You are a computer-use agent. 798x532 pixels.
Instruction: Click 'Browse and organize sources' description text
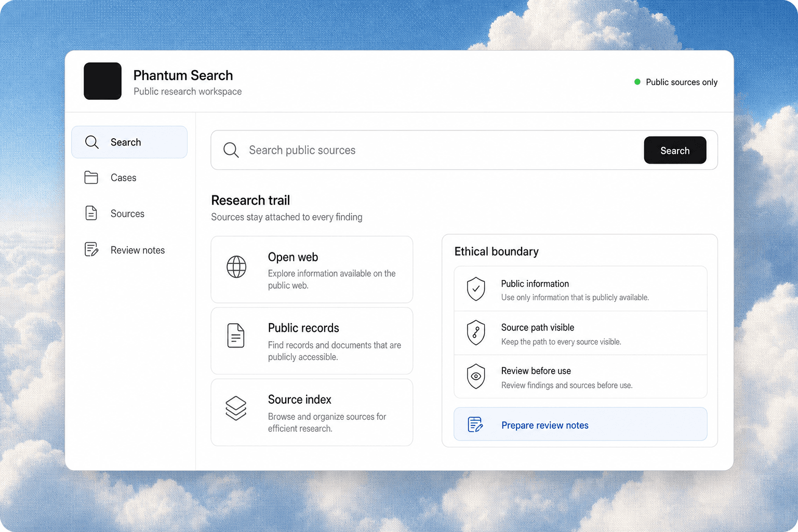(327, 422)
